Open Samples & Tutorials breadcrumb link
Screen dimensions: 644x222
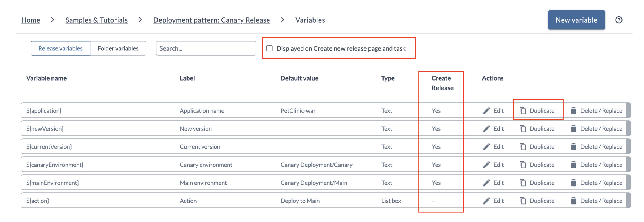[97, 20]
